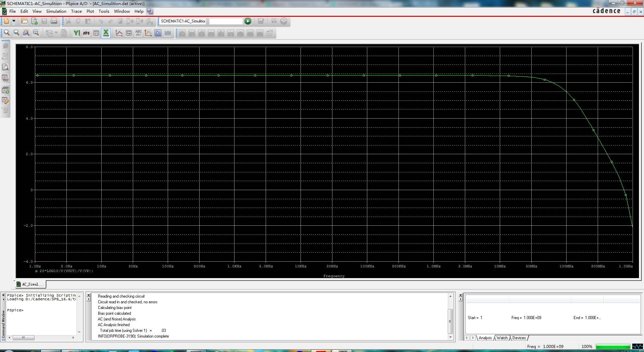
Task: Click the Zoom Area icon
Action: point(26,33)
